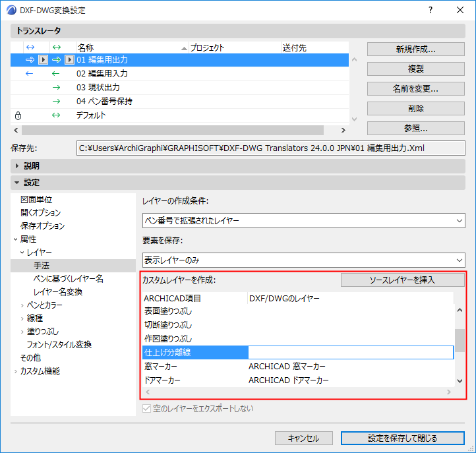Screen dimensions: 476x453
Task: Click 名前を変更... button
Action: [x=415, y=88]
